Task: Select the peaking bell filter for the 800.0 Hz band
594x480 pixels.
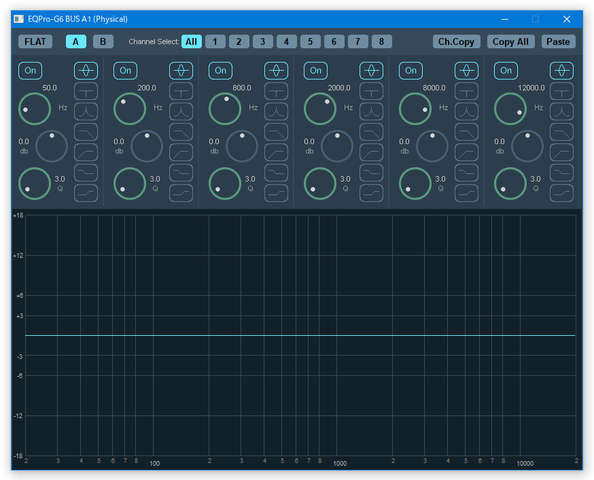Action: (x=276, y=71)
